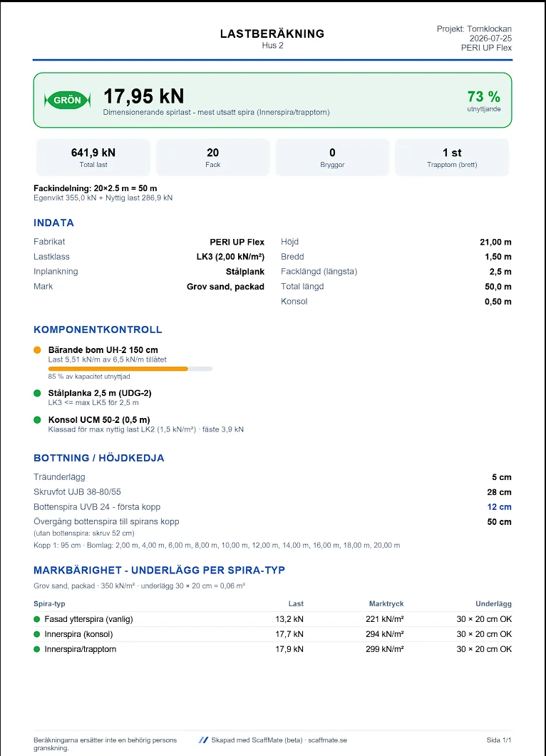Click the Beräkningarna ersätter inte disclaimer

105,744
